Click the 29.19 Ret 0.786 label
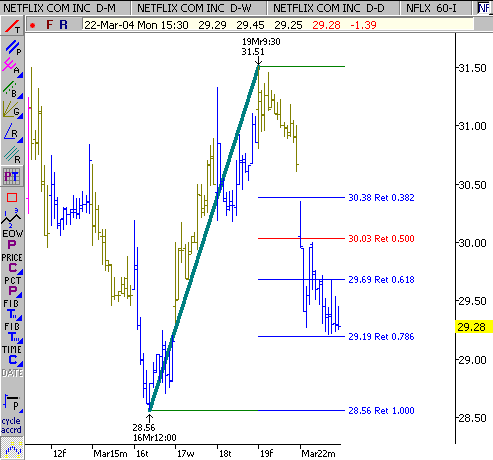This screenshot has width=493, height=460. [x=381, y=337]
